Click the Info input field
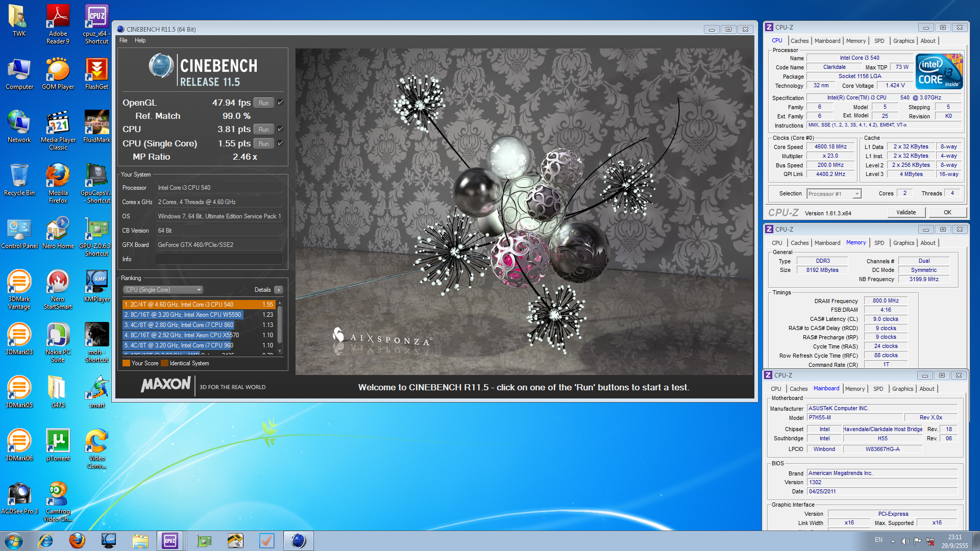 [219, 259]
